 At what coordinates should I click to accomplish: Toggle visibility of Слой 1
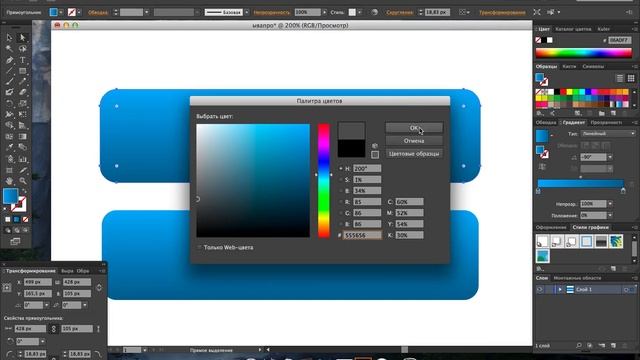pos(540,289)
